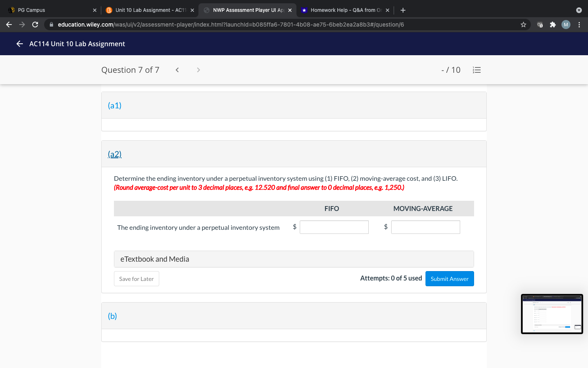
Task: Switch to the Homework Help tab
Action: (345, 10)
